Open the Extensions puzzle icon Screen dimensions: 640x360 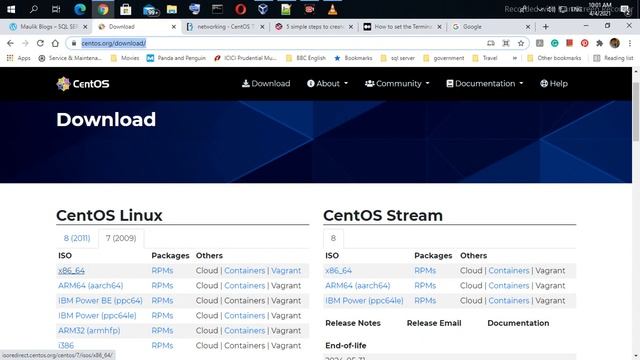point(600,43)
